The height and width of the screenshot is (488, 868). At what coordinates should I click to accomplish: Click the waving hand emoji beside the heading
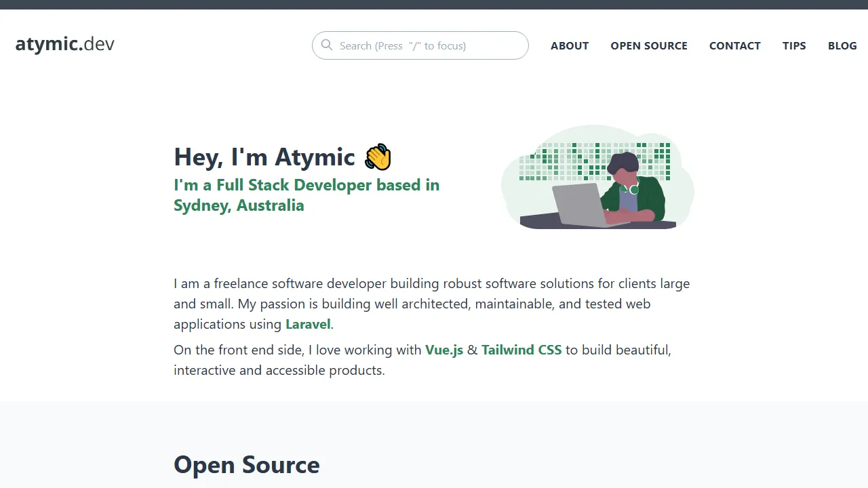[378, 157]
